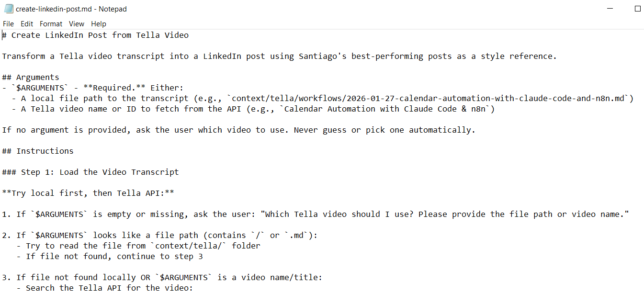644x294 pixels.
Task: Open the Help menu
Action: click(x=98, y=24)
